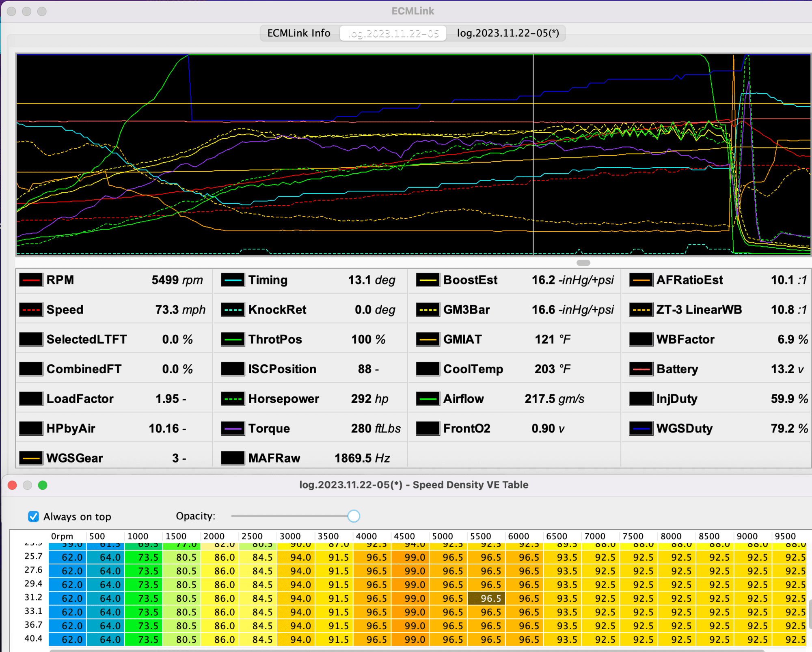Click the ZT-3 LinearWB dashed swatch
The height and width of the screenshot is (652, 812).
coord(641,310)
